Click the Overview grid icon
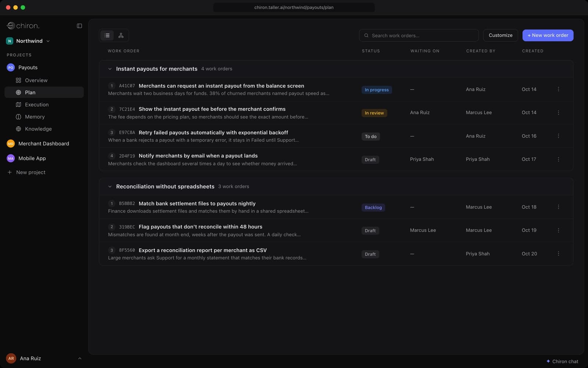Image resolution: width=588 pixels, height=368 pixels. 18,80
